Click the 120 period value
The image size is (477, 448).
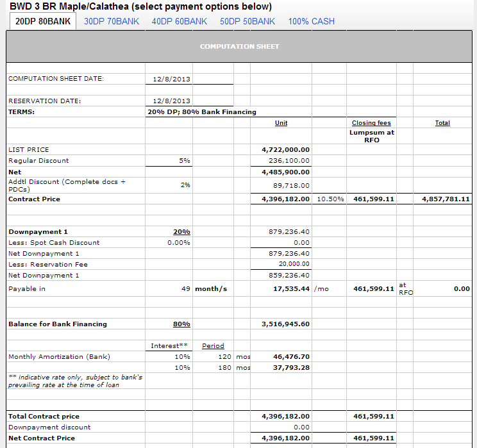(x=225, y=357)
